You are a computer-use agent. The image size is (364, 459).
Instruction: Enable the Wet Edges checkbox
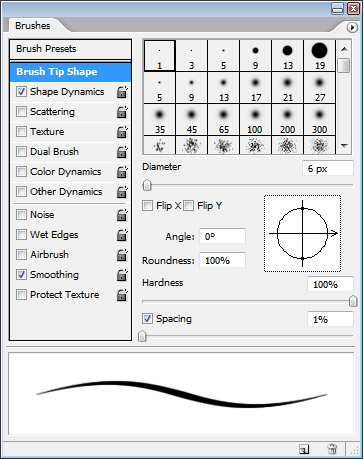click(21, 235)
